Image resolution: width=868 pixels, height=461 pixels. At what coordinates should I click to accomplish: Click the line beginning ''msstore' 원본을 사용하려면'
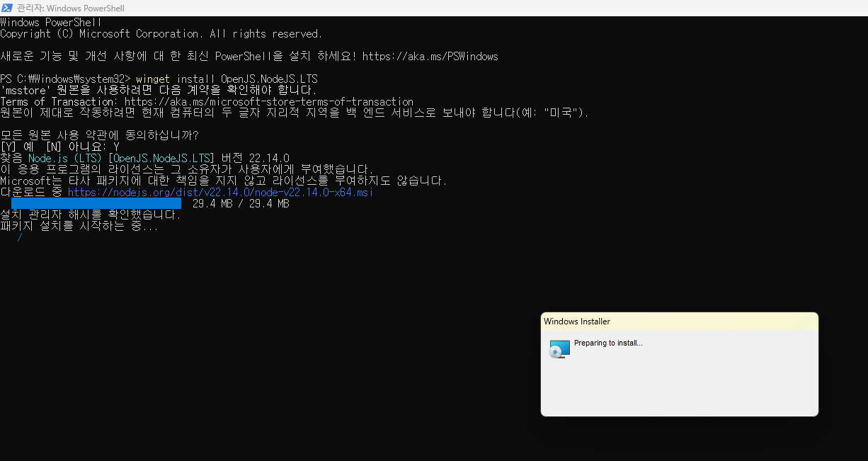(x=159, y=90)
